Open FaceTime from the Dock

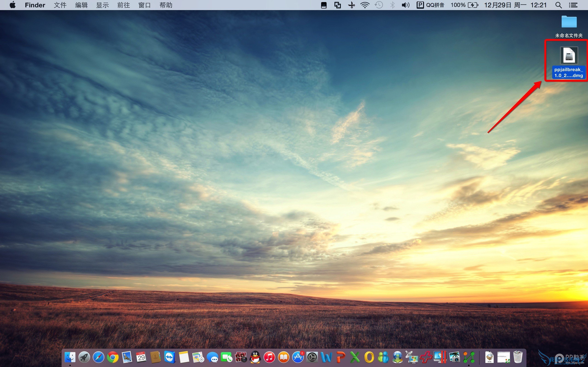click(226, 357)
